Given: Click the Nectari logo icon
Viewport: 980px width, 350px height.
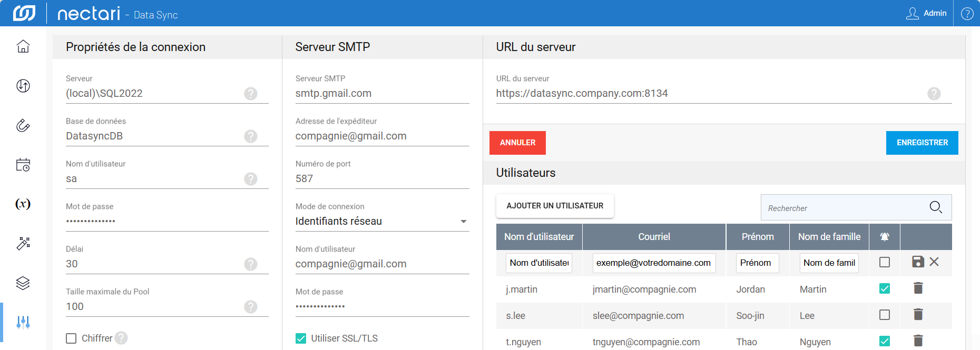Looking at the screenshot, I should [x=24, y=13].
